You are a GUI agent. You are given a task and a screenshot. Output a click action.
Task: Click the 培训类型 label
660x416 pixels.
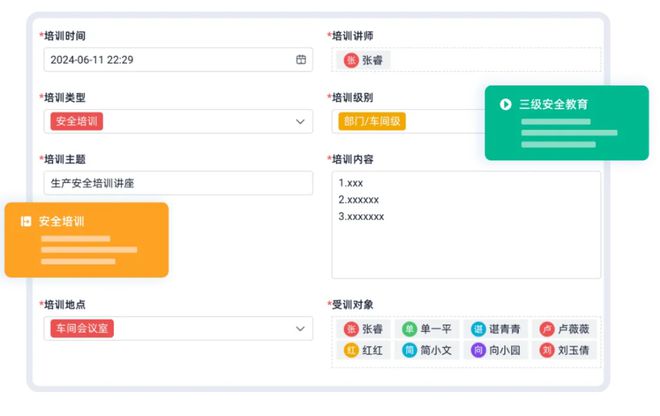point(64,98)
